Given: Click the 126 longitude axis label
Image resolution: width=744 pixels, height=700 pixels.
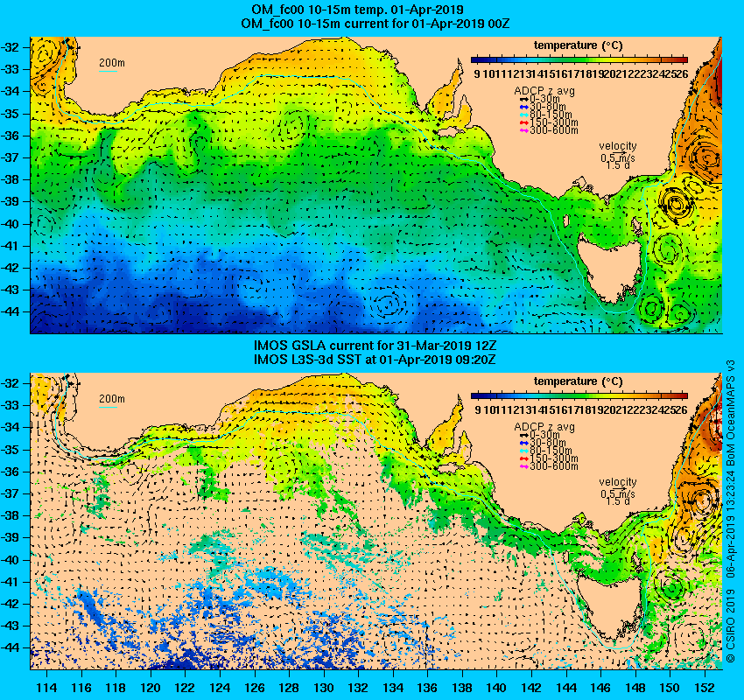Looking at the screenshot, I should tap(255, 688).
